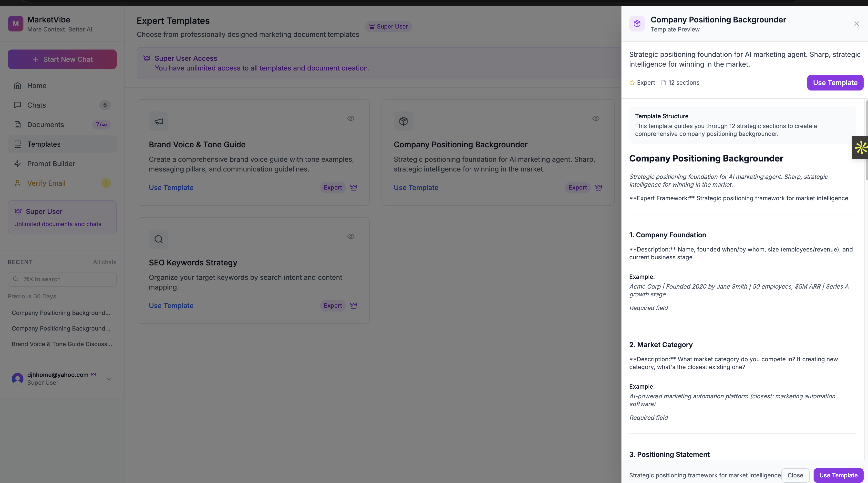Click Use Template button at bottom of preview
Screen dimensions: 868x483
pyautogui.click(x=838, y=475)
